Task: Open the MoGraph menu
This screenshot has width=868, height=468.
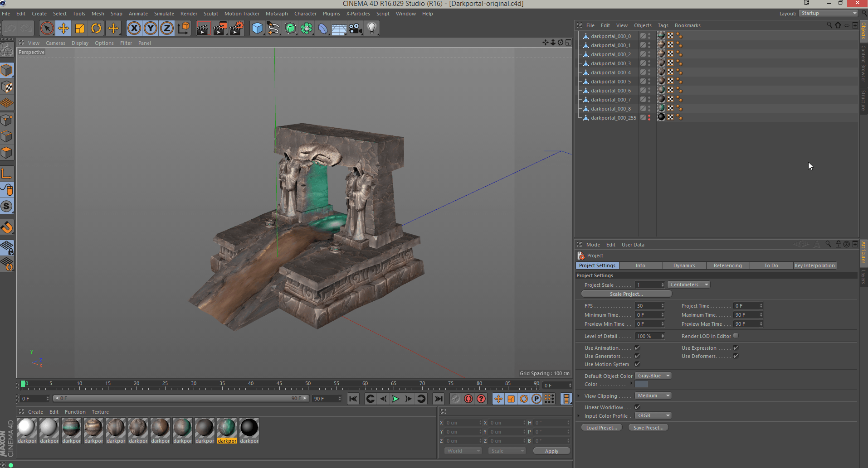Action: [277, 14]
